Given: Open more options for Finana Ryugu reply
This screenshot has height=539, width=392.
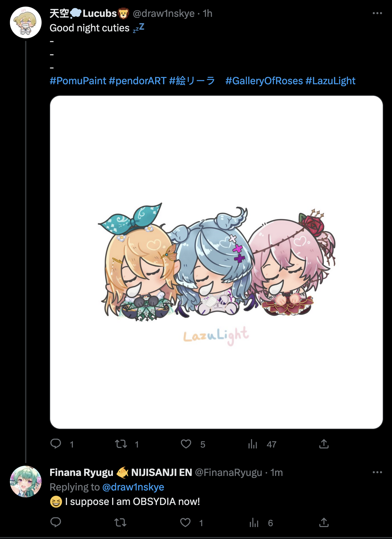Looking at the screenshot, I should [x=377, y=472].
